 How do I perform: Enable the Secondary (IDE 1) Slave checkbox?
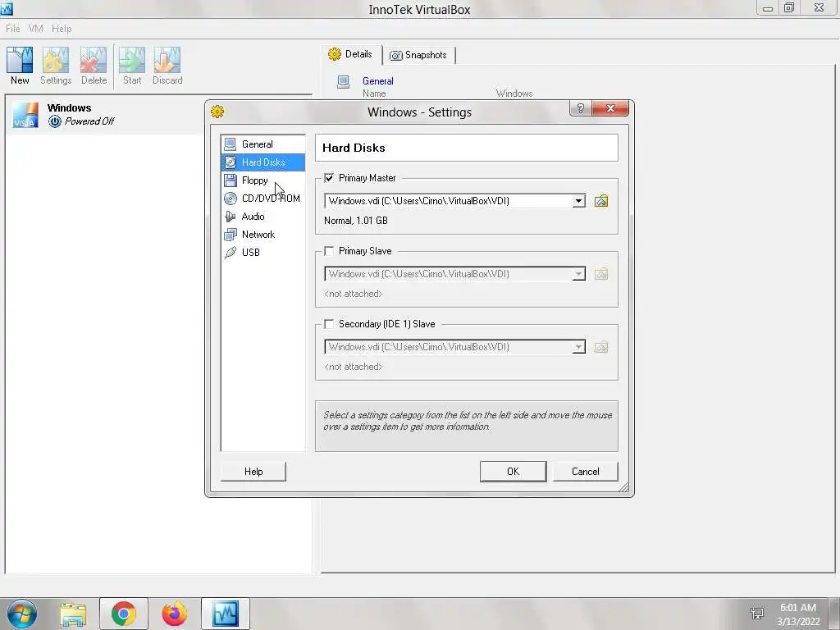[x=329, y=323]
